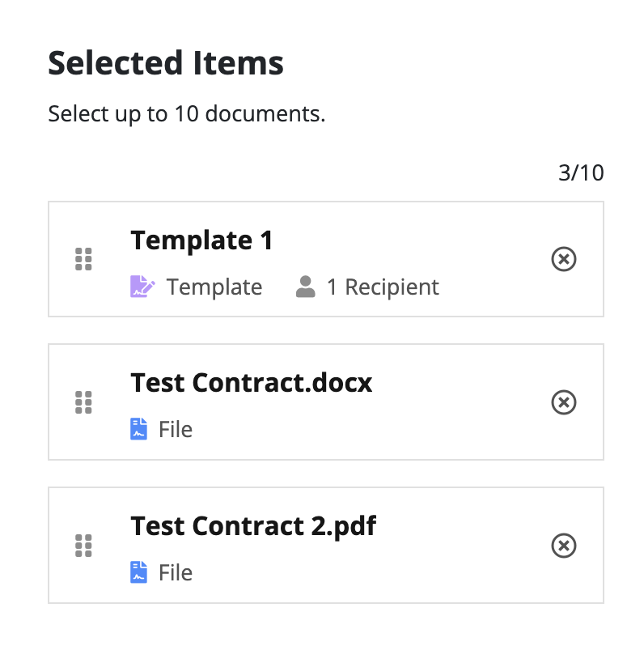Image resolution: width=644 pixels, height=646 pixels.
Task: Click the Template type label
Action: (x=214, y=287)
